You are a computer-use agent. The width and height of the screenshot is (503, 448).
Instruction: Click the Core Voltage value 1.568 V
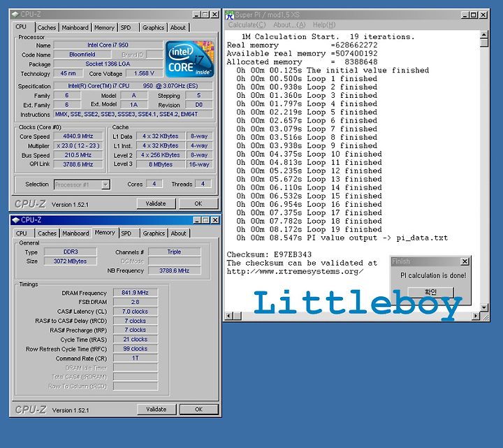point(144,73)
